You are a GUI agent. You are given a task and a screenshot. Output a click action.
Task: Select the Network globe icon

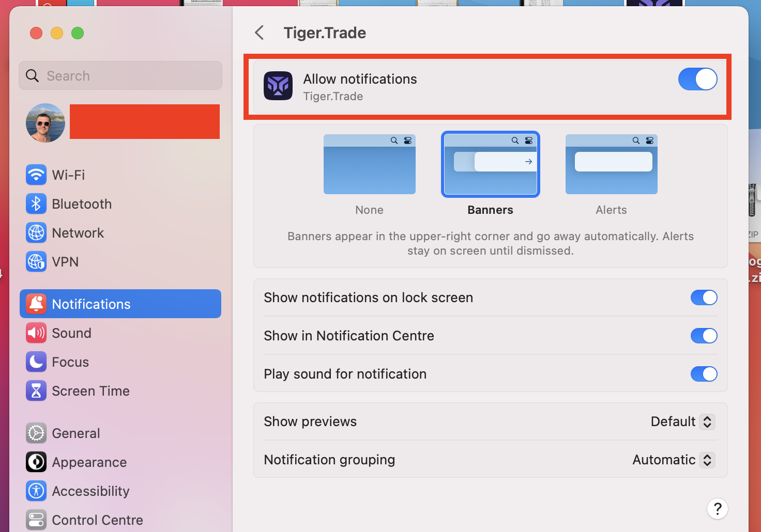tap(36, 233)
